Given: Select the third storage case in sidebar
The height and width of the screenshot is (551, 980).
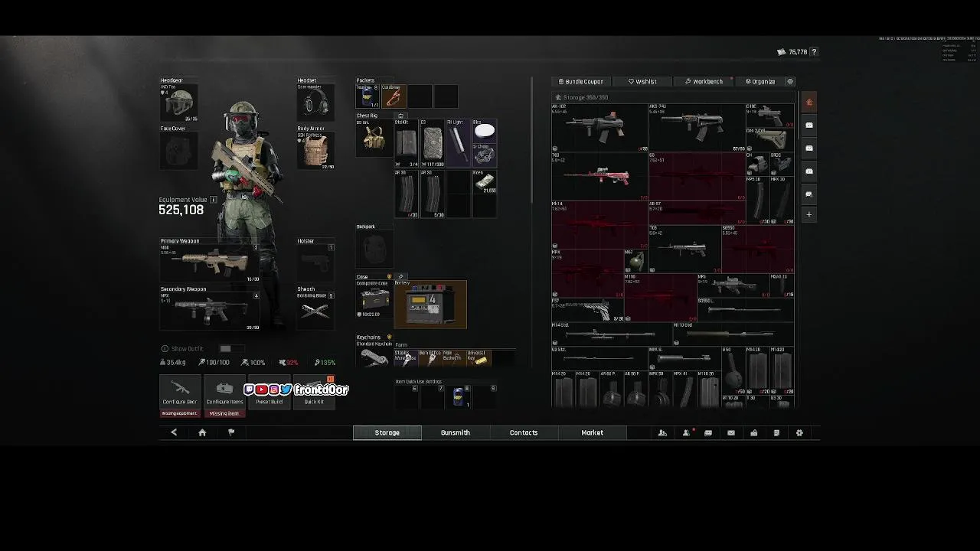Looking at the screenshot, I should click(x=809, y=171).
